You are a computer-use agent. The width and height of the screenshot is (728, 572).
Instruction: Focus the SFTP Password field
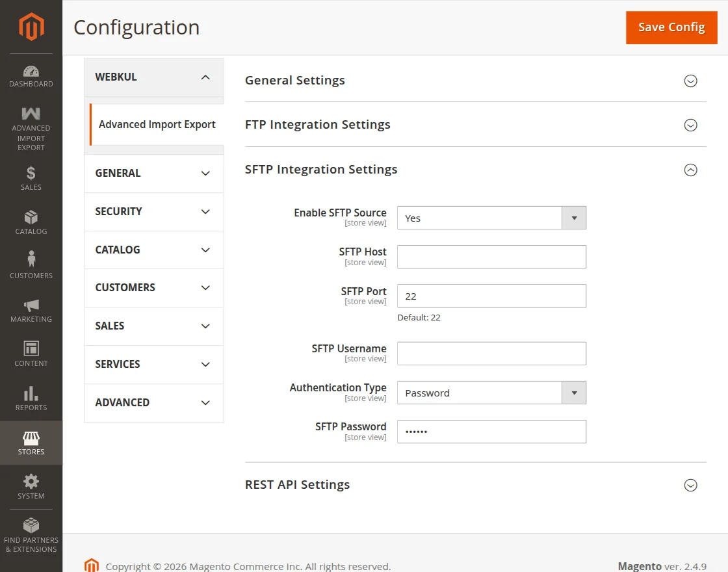tap(491, 432)
